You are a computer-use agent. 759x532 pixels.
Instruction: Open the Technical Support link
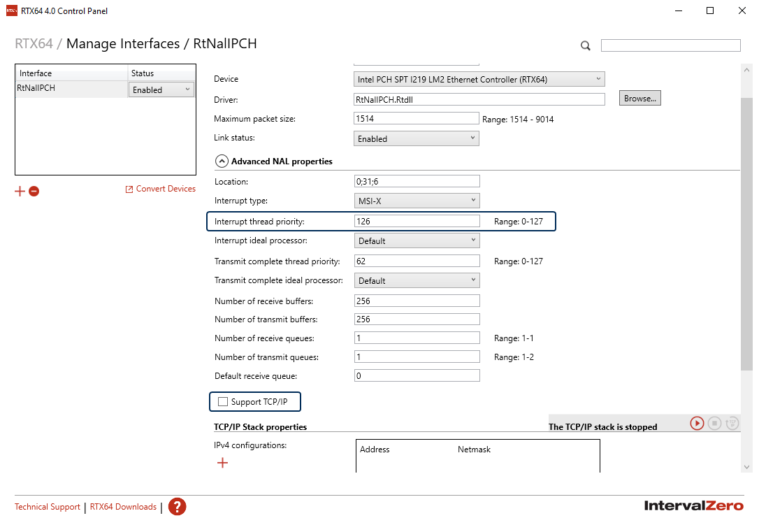[x=48, y=507]
